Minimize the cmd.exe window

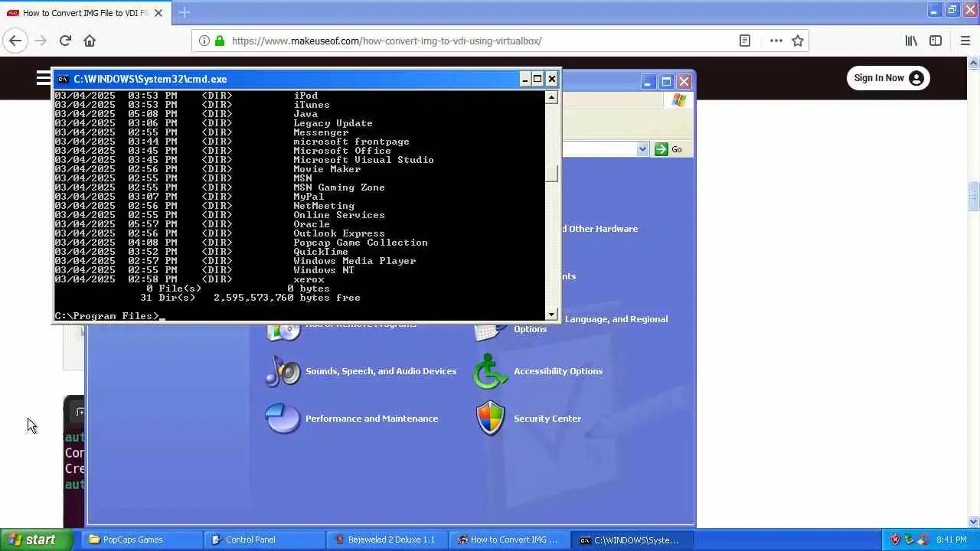(x=525, y=79)
